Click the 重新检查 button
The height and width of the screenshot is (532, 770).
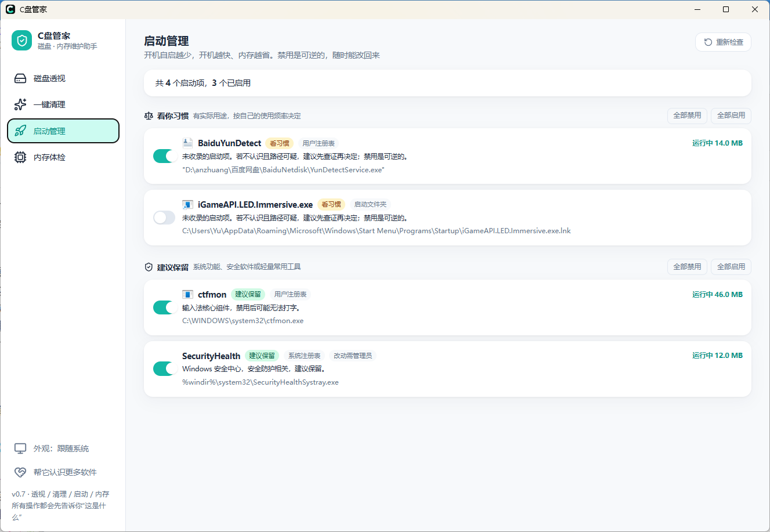click(723, 42)
